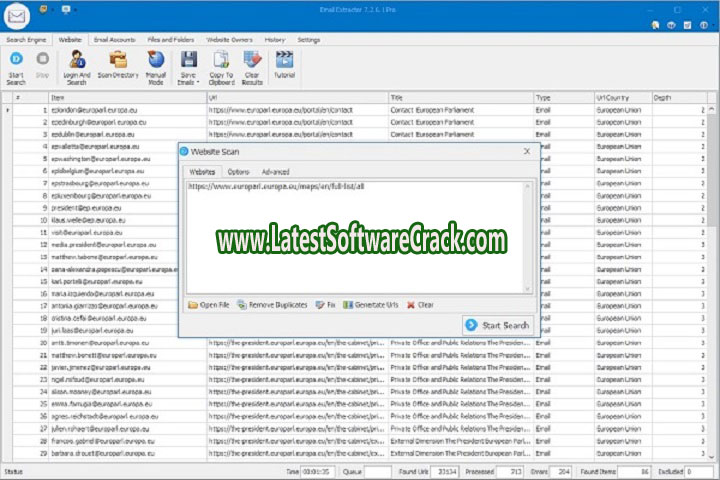
Task: Open the Search Engine tab
Action: coord(26,40)
